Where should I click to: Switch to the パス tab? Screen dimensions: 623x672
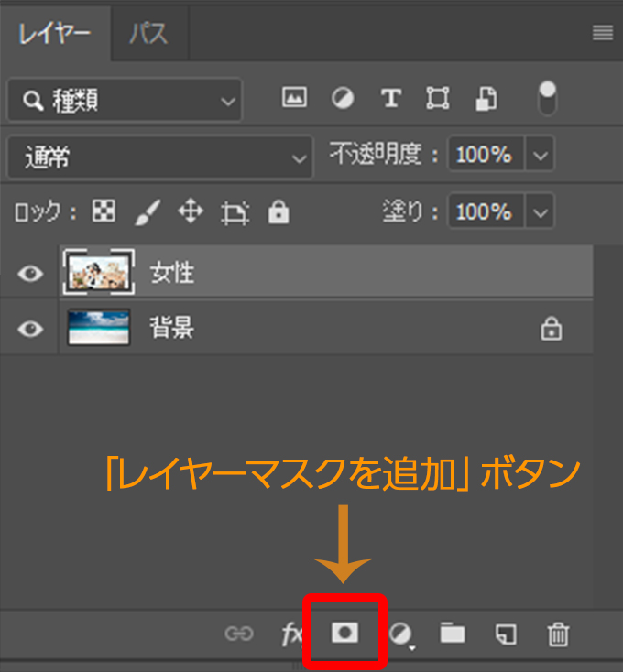pyautogui.click(x=148, y=35)
